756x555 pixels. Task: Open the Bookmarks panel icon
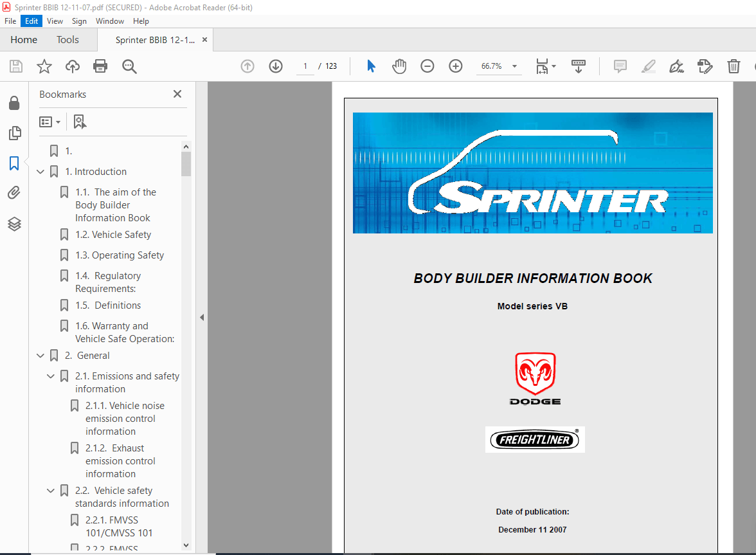coord(14,163)
